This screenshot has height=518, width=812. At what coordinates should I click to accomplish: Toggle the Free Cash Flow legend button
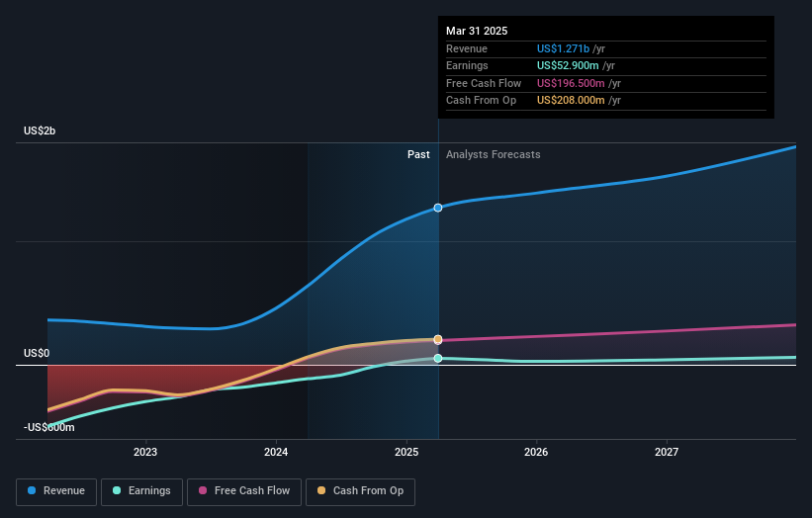pyautogui.click(x=244, y=491)
